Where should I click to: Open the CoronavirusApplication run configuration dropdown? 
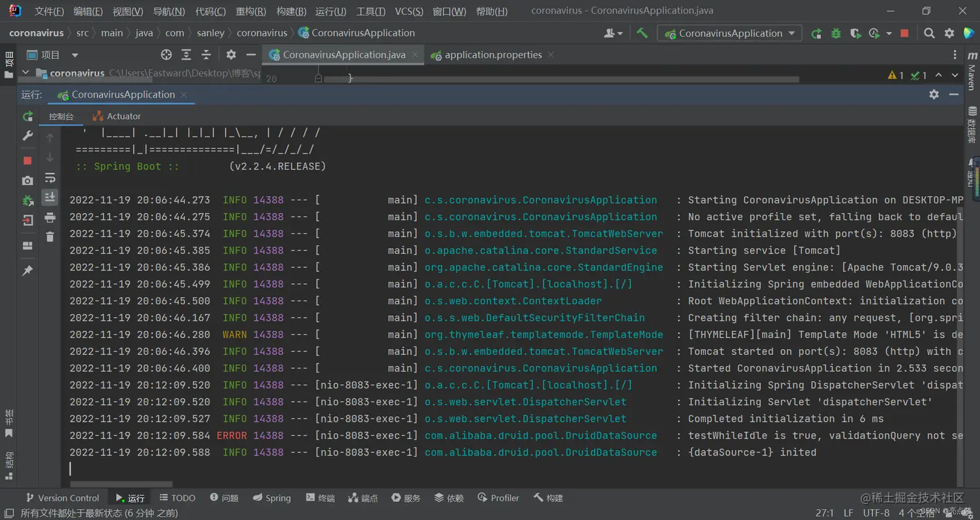click(729, 33)
